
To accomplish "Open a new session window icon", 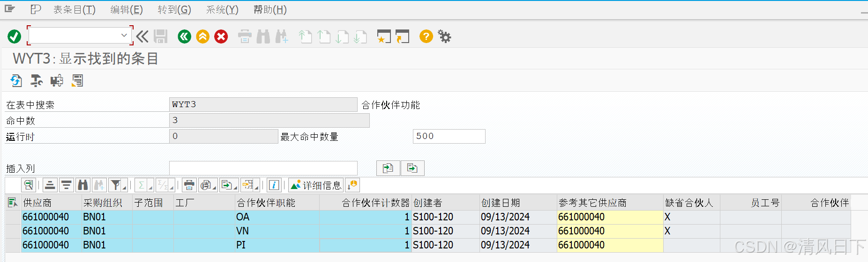I will [x=384, y=36].
